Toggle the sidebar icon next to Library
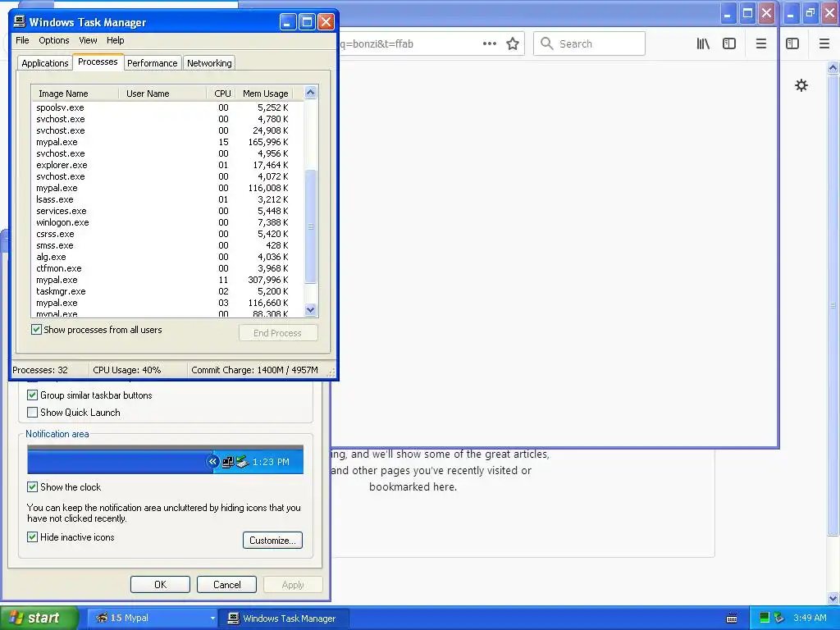The height and width of the screenshot is (630, 840). point(729,44)
